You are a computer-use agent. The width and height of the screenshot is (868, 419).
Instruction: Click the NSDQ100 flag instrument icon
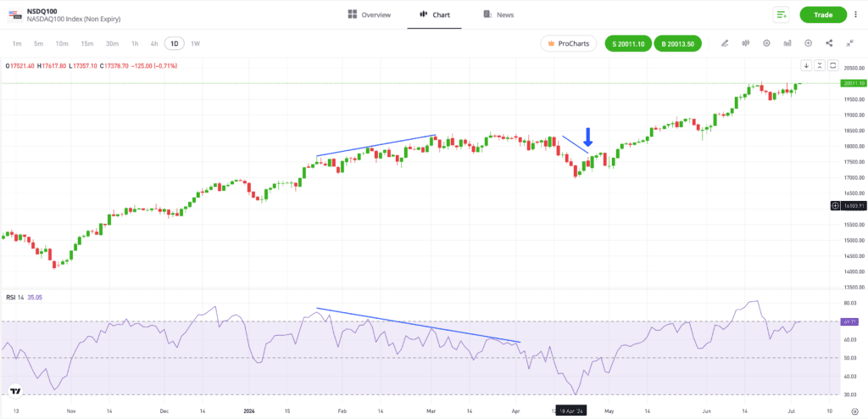pyautogui.click(x=14, y=14)
